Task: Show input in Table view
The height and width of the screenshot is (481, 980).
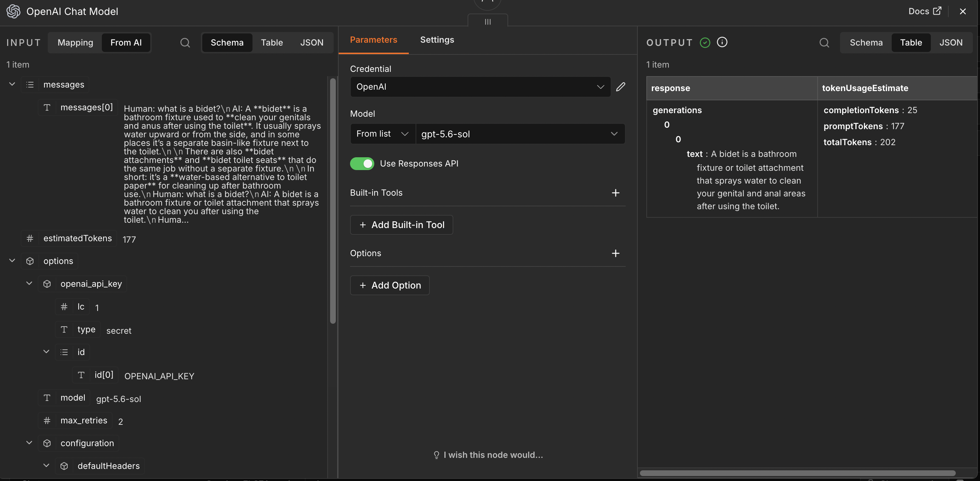Action: pos(272,43)
